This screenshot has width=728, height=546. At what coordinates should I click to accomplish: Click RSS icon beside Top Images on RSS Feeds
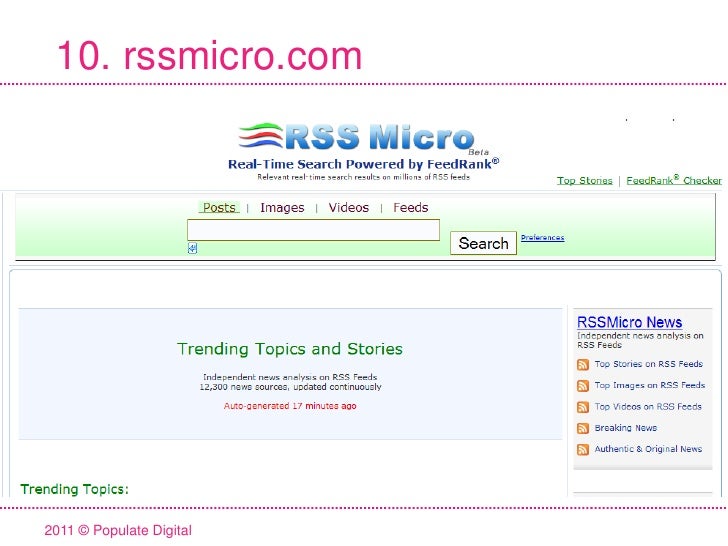[x=583, y=386]
